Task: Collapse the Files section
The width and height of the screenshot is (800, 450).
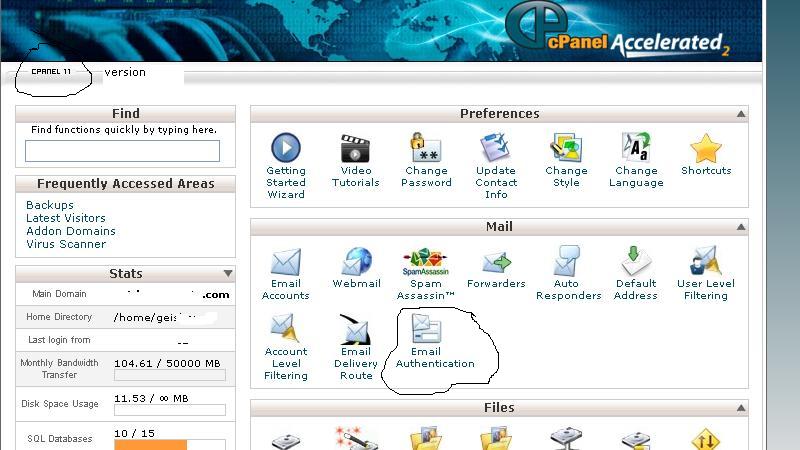Action: point(741,408)
